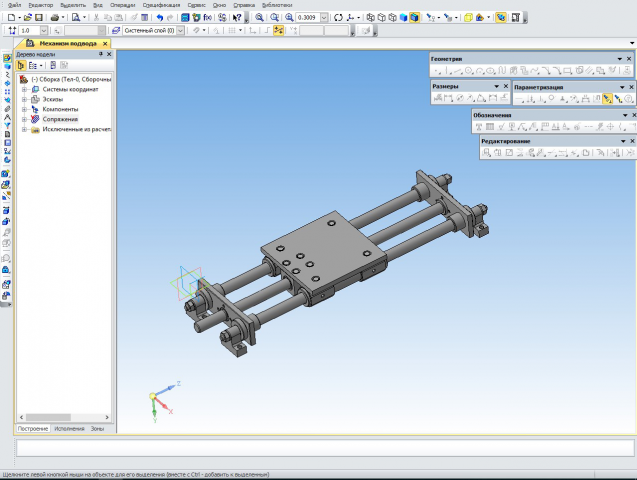637x480 pixels.
Task: Open the Операции menu
Action: [123, 5]
